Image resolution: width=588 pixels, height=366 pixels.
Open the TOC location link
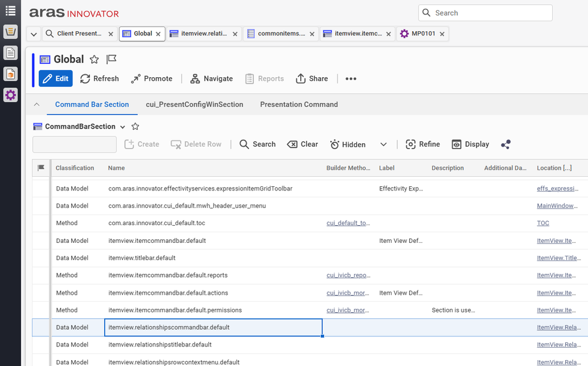click(543, 223)
